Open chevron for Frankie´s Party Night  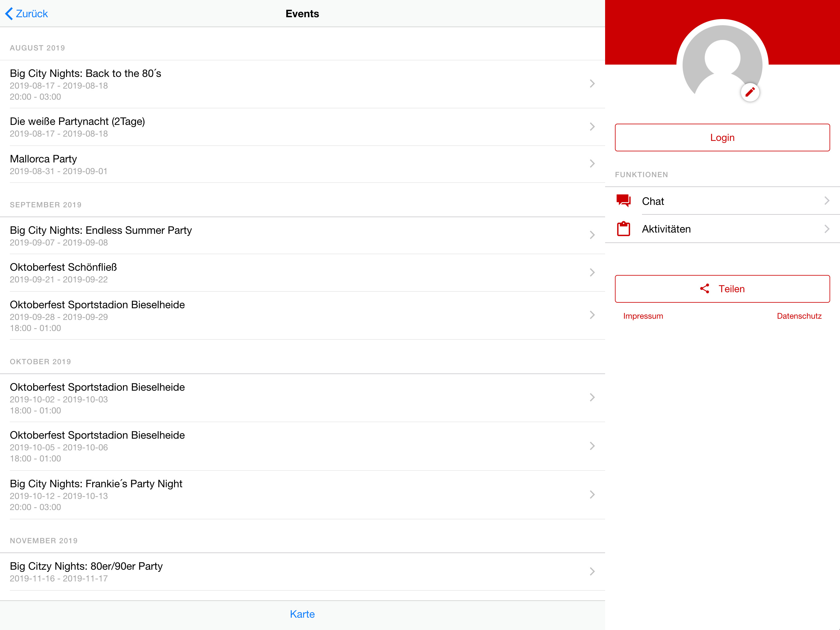(592, 495)
